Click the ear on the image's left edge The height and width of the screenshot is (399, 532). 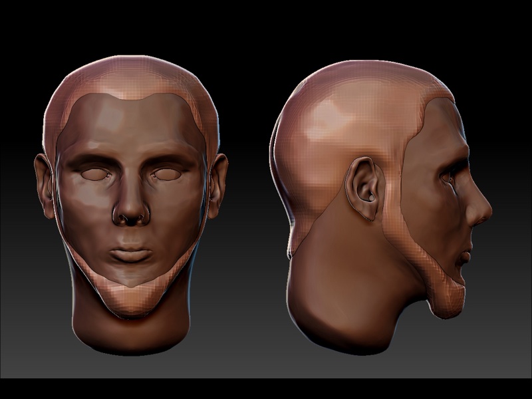click(x=45, y=186)
